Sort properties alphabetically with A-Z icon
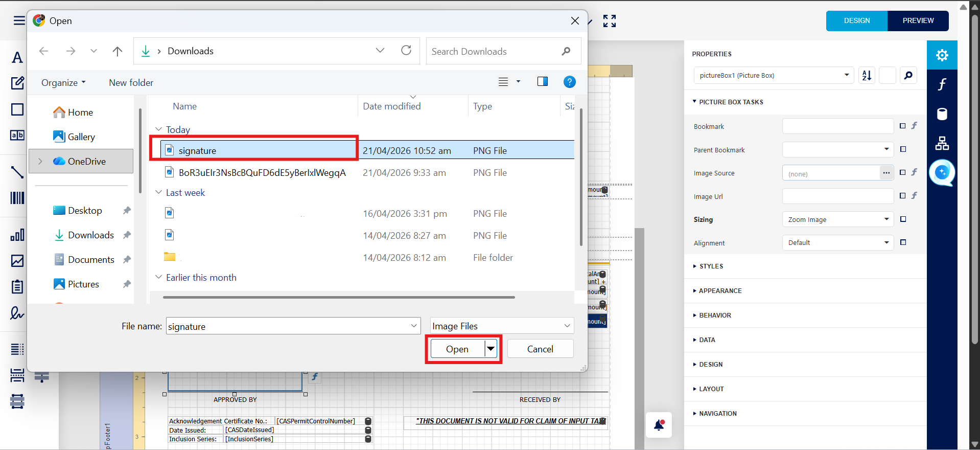This screenshot has height=450, width=980. coord(867,76)
